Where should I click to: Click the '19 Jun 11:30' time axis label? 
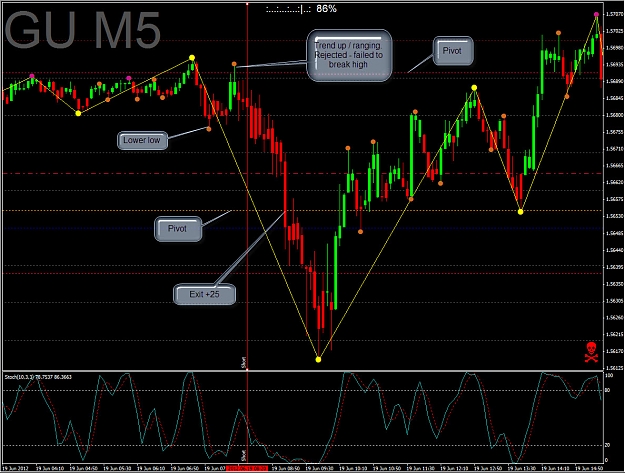pos(421,468)
